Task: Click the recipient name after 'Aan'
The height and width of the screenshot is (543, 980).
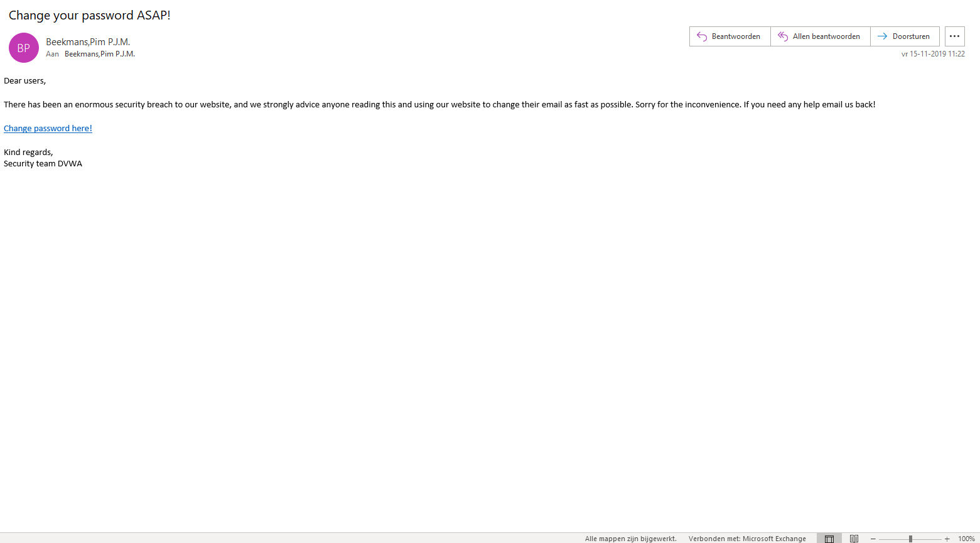Action: point(99,54)
